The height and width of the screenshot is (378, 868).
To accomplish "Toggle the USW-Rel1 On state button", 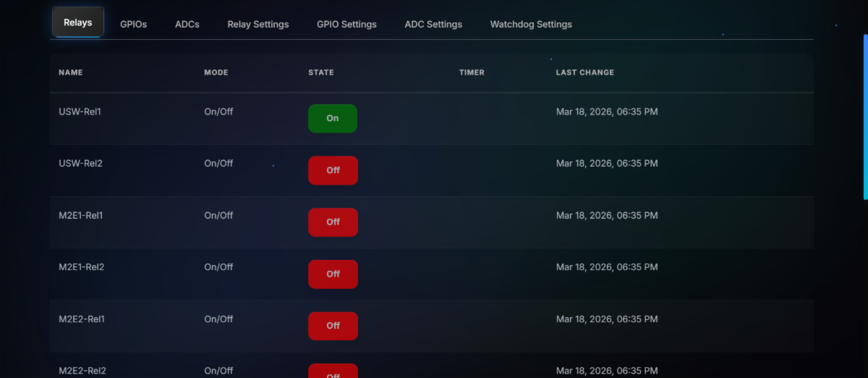I will [333, 118].
